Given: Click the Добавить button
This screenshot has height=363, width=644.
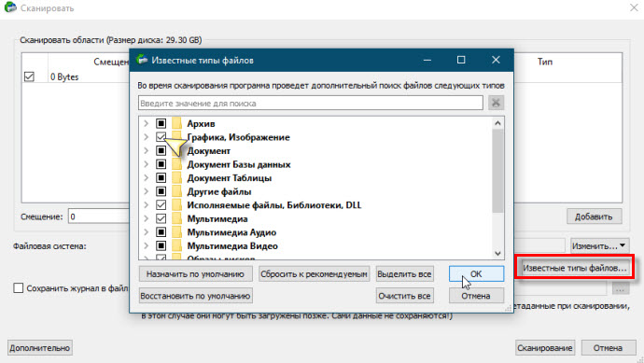Looking at the screenshot, I should tap(594, 216).
